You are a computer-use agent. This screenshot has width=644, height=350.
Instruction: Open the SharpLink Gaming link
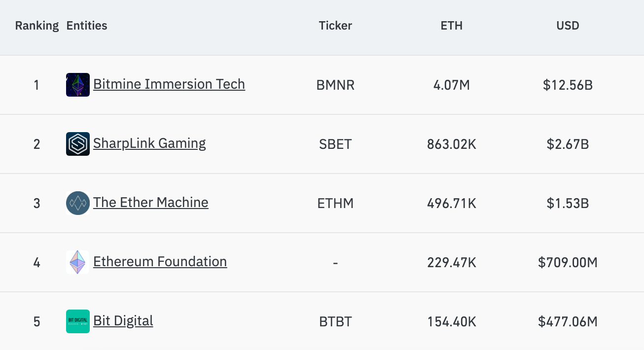click(x=149, y=143)
